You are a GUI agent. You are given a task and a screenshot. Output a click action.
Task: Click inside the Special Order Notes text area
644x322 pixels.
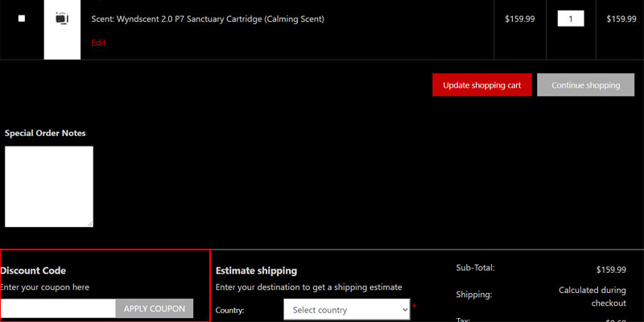point(48,185)
